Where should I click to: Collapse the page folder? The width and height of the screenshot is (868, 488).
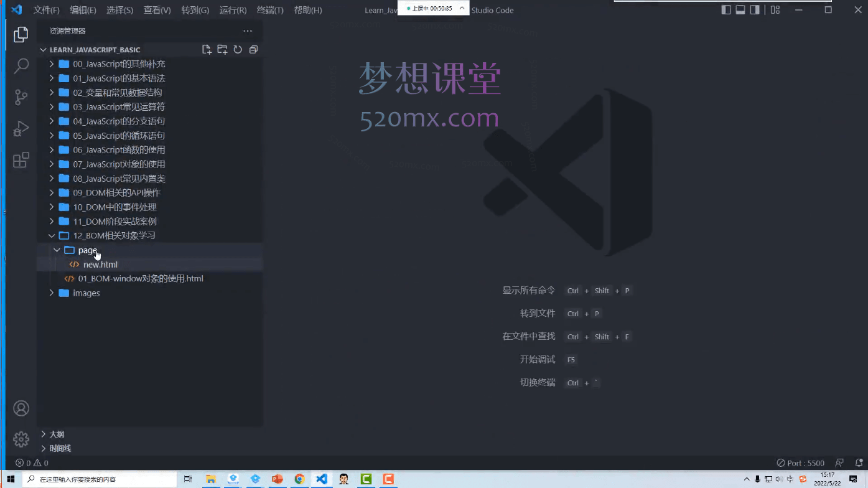coord(149,250)
